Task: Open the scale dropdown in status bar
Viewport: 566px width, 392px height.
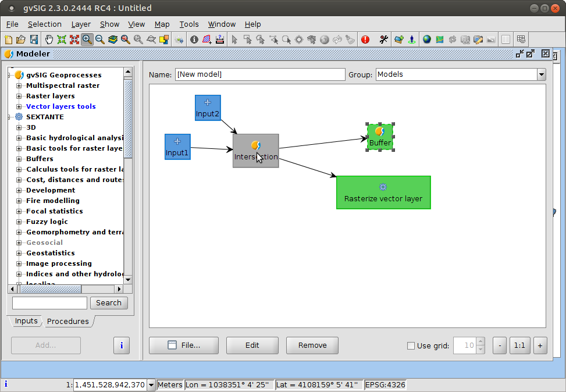Action: click(151, 384)
